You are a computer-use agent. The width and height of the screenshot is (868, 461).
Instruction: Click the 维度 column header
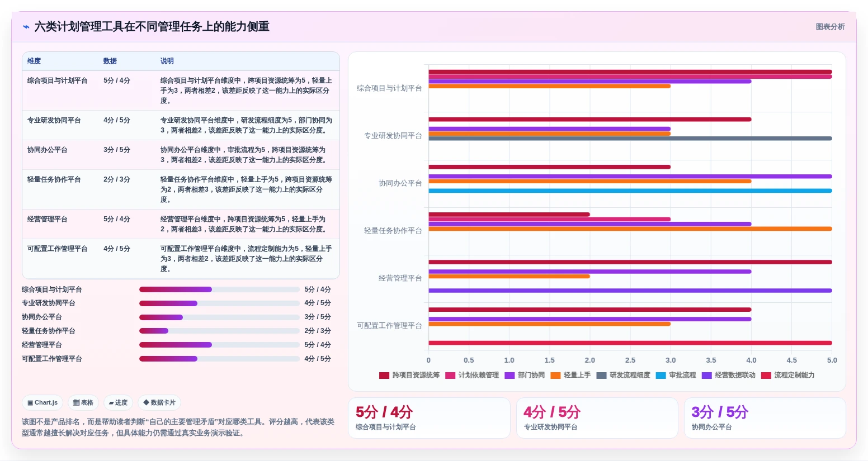[34, 61]
